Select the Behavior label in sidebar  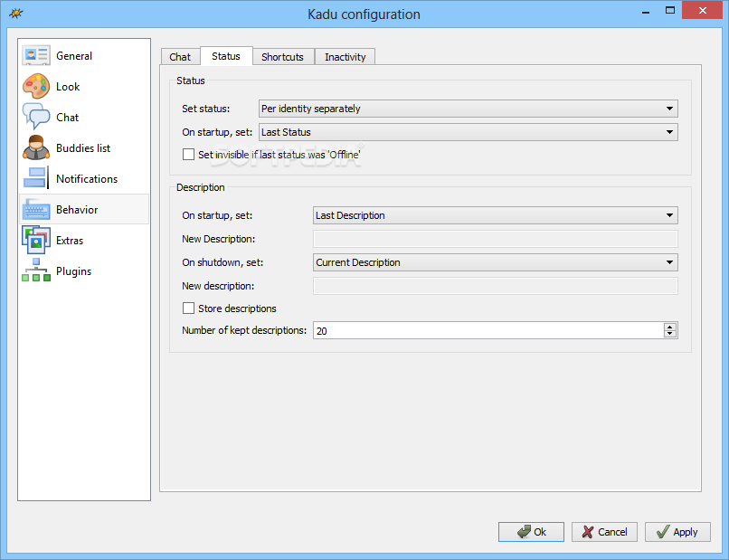(x=77, y=210)
